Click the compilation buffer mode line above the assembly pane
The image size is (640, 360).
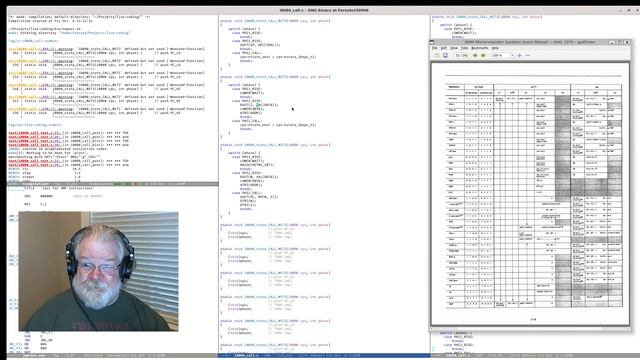pos(113,184)
